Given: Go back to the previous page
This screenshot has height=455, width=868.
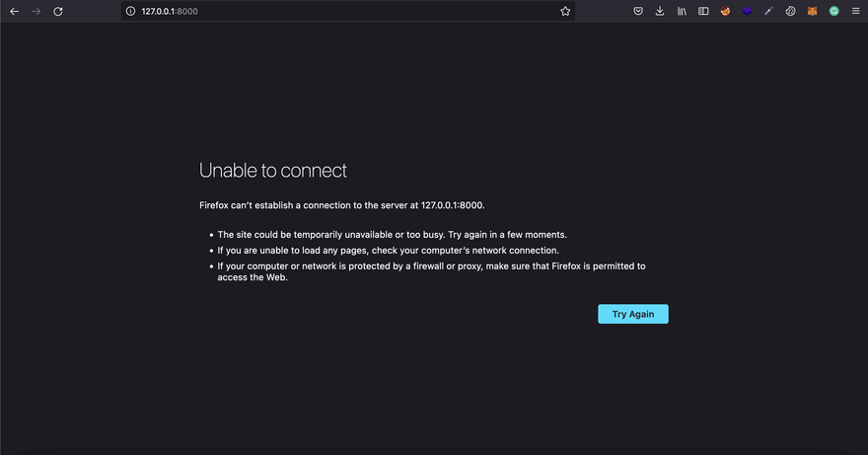Looking at the screenshot, I should [14, 11].
